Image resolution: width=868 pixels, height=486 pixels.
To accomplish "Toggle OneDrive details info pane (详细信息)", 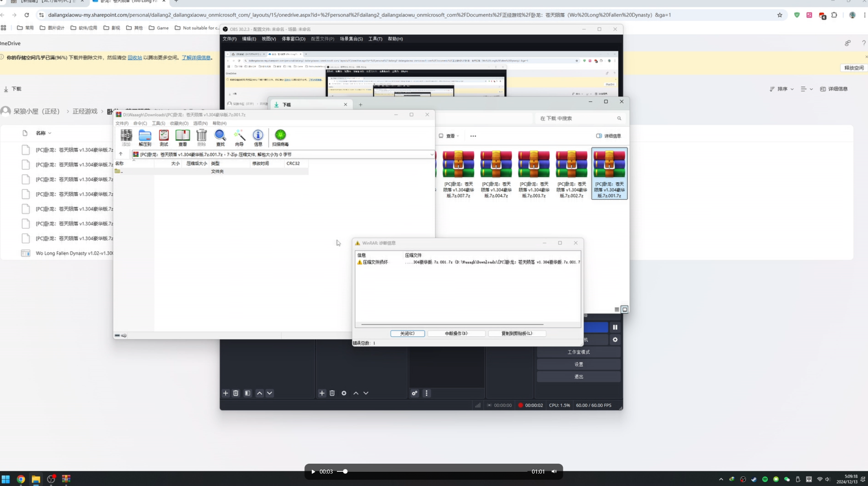I will coord(834,89).
